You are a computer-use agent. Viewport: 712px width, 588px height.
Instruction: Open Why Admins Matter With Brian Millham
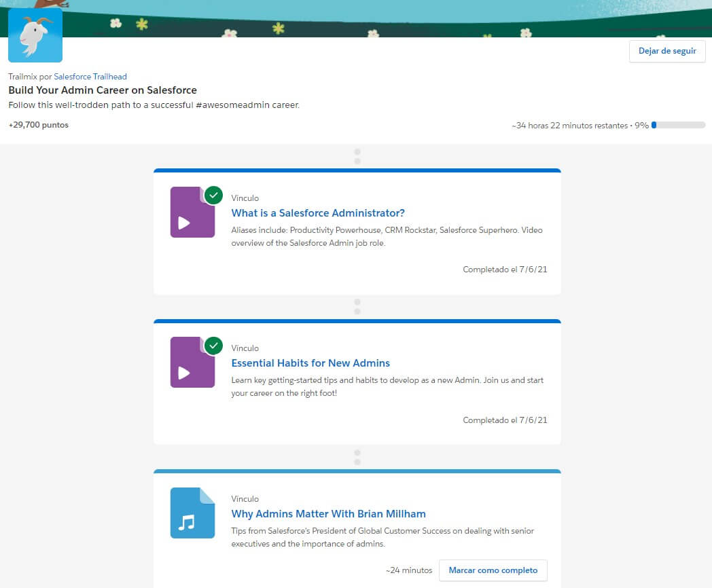pyautogui.click(x=328, y=514)
